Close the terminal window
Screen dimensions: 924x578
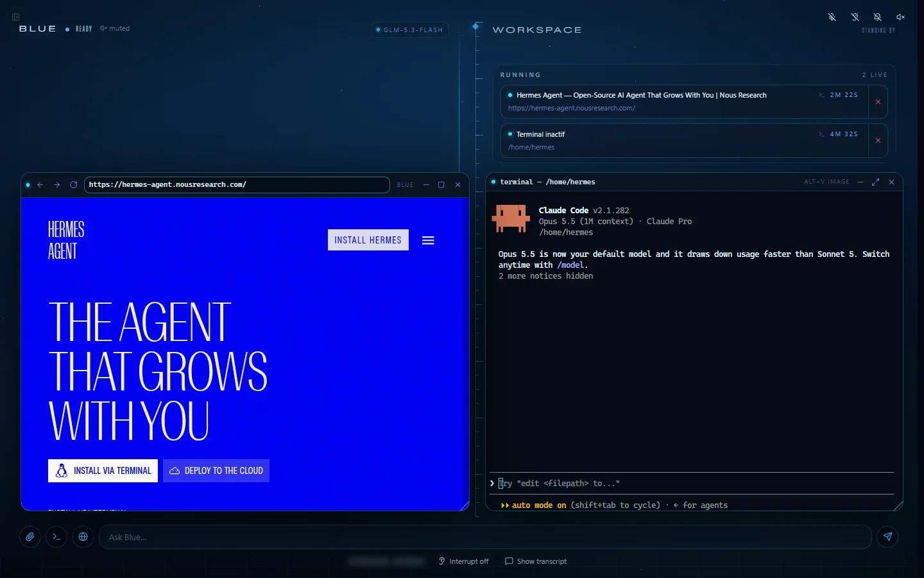point(891,182)
